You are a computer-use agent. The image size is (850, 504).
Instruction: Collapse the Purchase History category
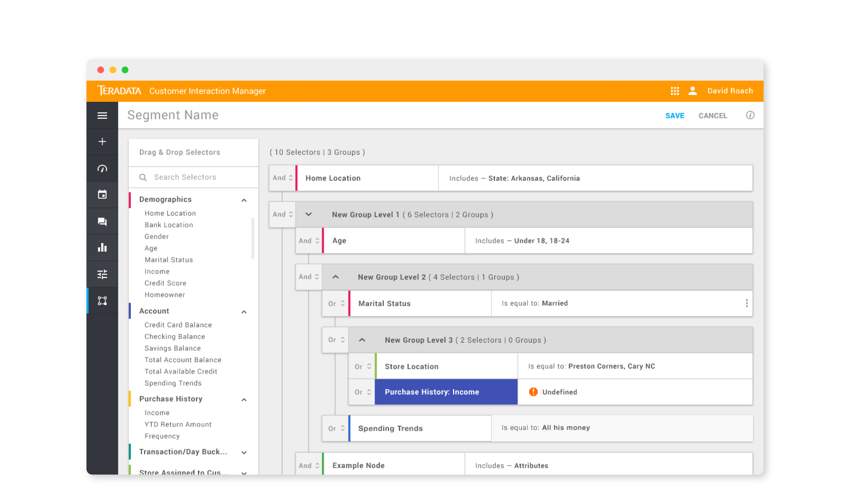(x=244, y=399)
